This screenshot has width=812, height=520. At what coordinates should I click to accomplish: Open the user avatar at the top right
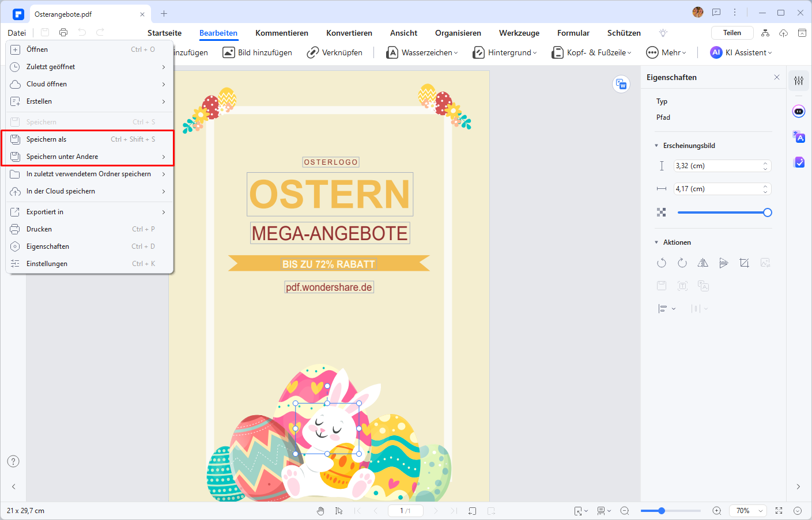(698, 12)
